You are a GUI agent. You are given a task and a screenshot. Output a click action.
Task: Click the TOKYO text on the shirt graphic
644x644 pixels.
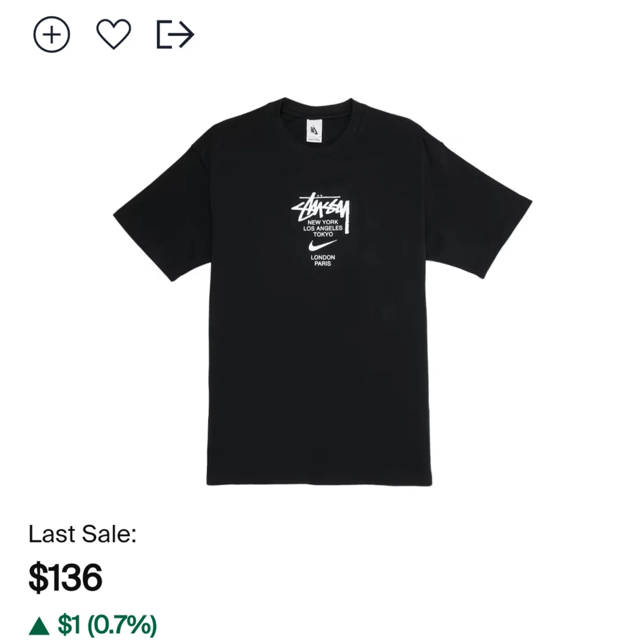click(323, 235)
